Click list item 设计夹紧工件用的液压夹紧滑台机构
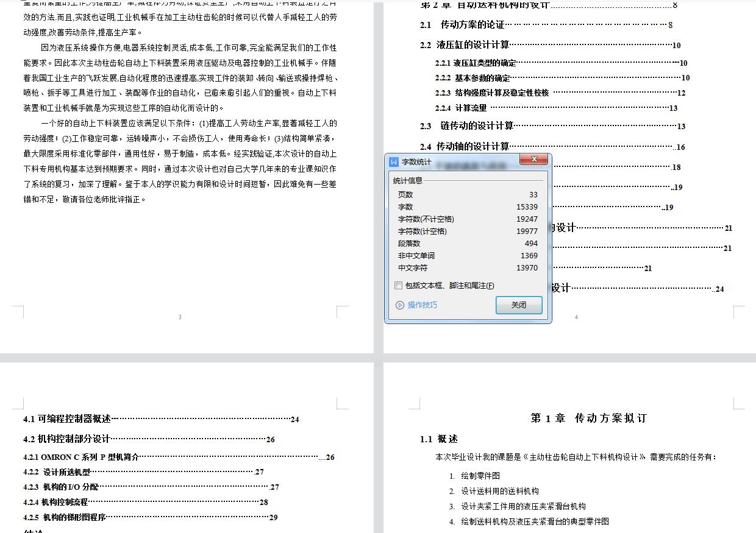The width and height of the screenshot is (756, 533). click(524, 506)
